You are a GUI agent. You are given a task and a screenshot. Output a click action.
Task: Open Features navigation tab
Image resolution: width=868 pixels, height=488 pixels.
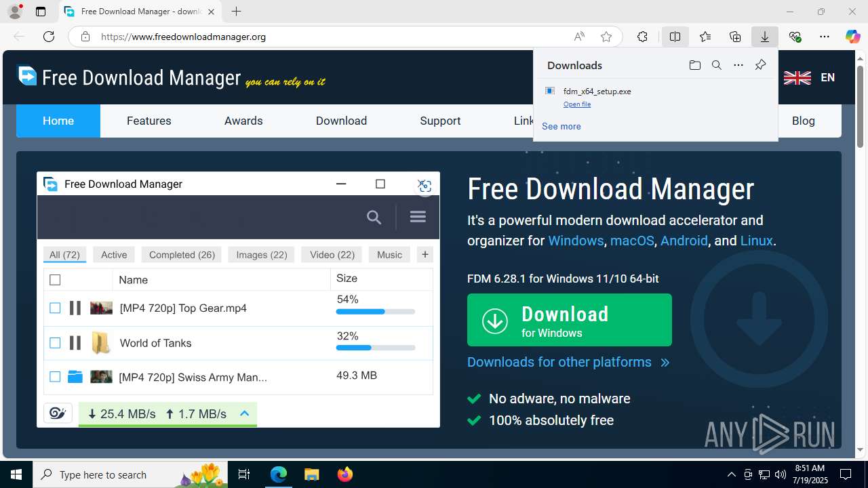click(x=149, y=121)
